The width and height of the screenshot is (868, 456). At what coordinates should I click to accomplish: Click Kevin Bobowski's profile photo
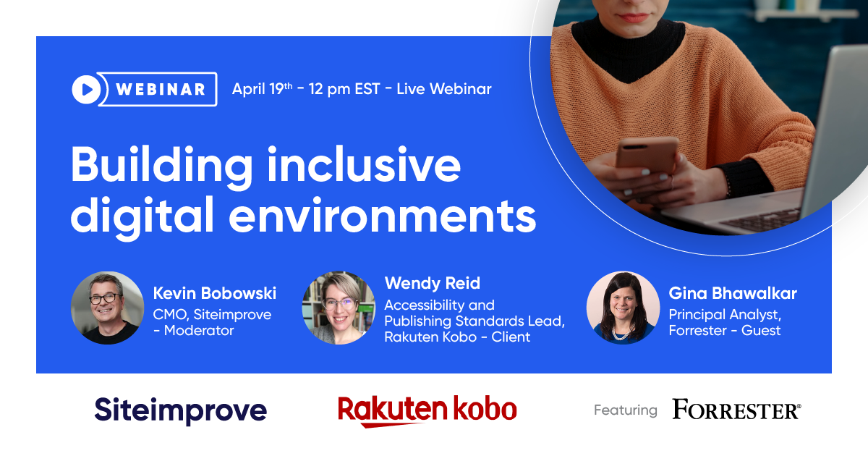[108, 308]
